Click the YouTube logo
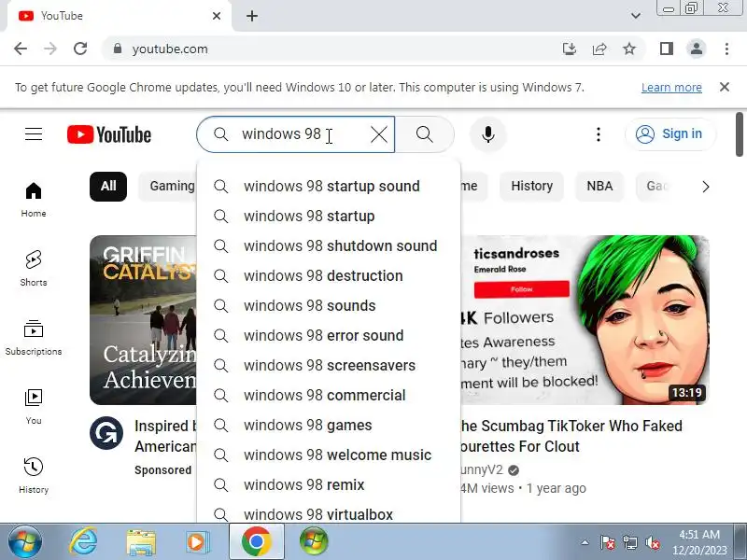 (109, 134)
